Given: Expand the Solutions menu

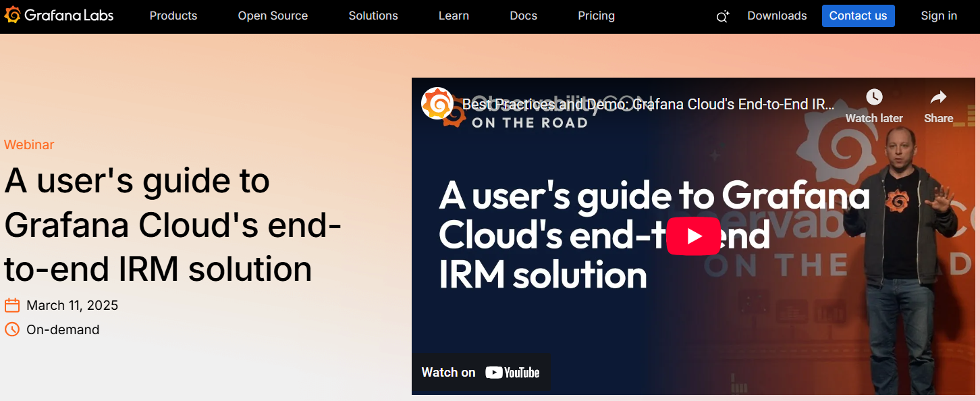Looking at the screenshot, I should tap(373, 16).
